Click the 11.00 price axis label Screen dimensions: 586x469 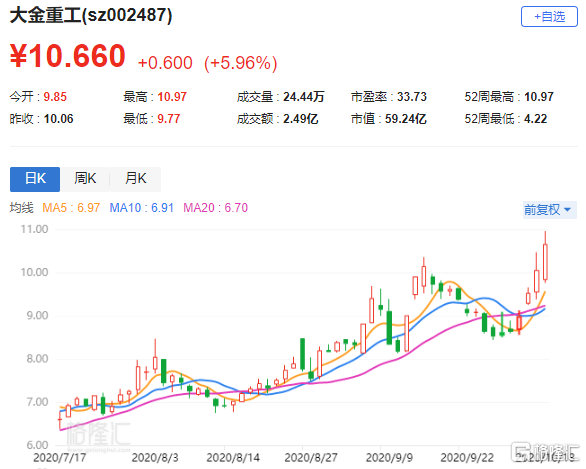[x=34, y=229]
